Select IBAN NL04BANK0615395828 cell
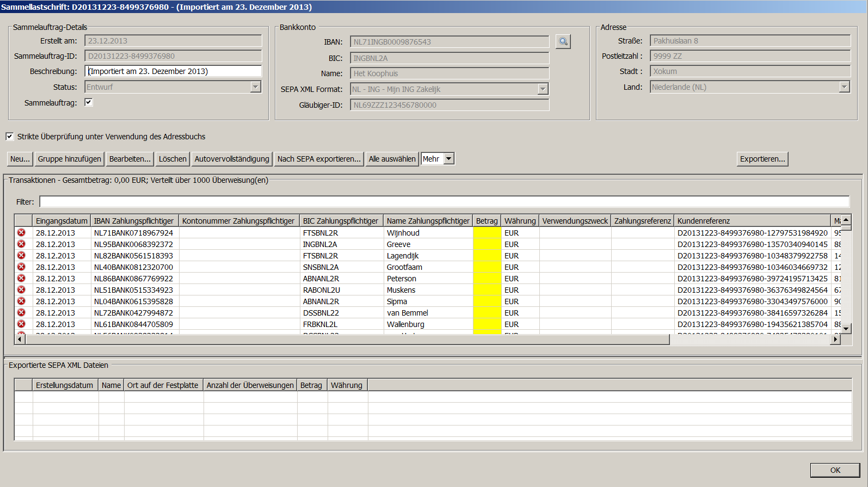 tap(134, 301)
